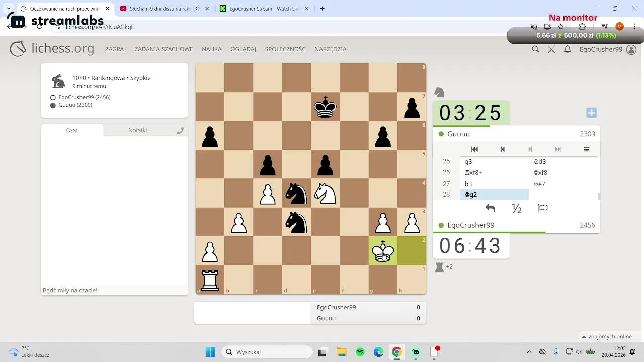Toggle muted site sound icon in address bar
644x362 pixels.
(534, 27)
